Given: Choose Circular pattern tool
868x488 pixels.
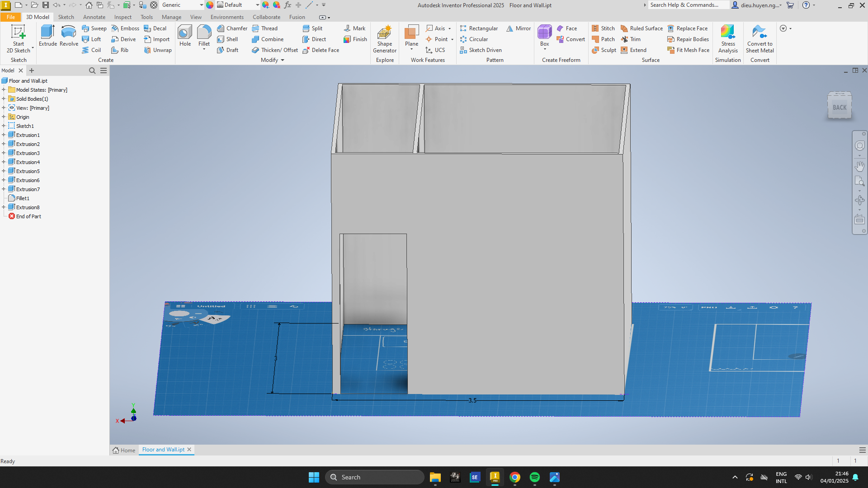Looking at the screenshot, I should [474, 39].
